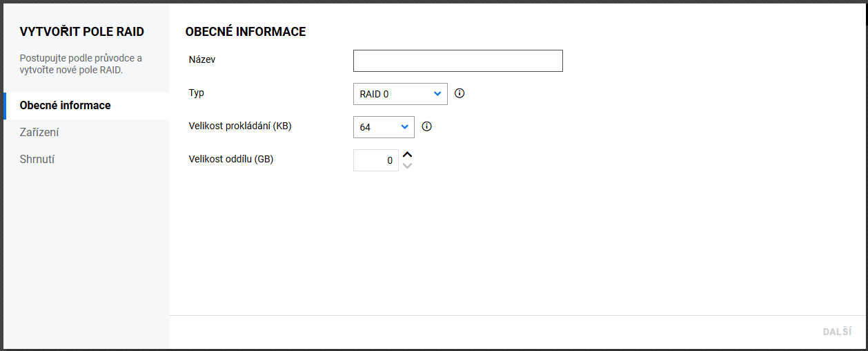This screenshot has height=351, width=868.
Task: Click the VYTVOŘIT POLE RAID wizard title
Action: click(x=82, y=32)
